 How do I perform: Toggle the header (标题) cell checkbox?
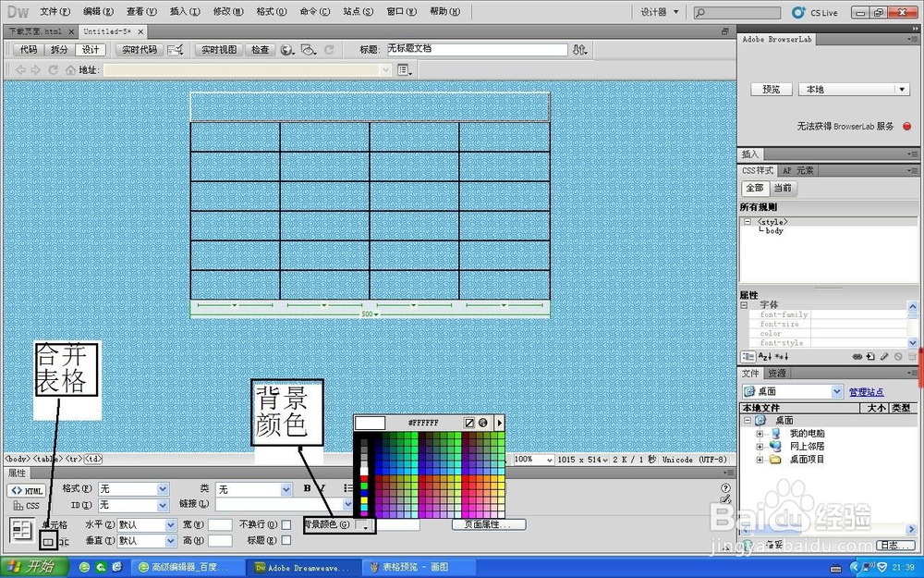[286, 540]
